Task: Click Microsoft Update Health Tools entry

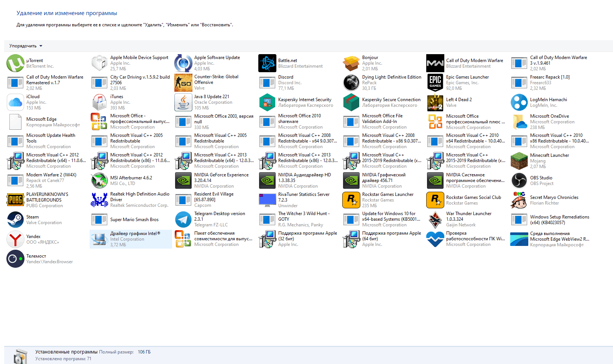Action: pyautogui.click(x=47, y=141)
